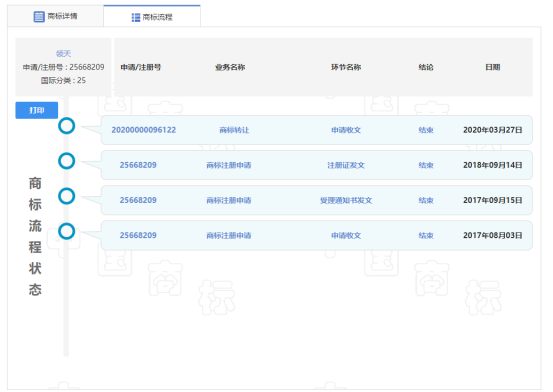The image size is (553, 392).
Task: Click the 领天 trademark name link
Action: coord(63,54)
